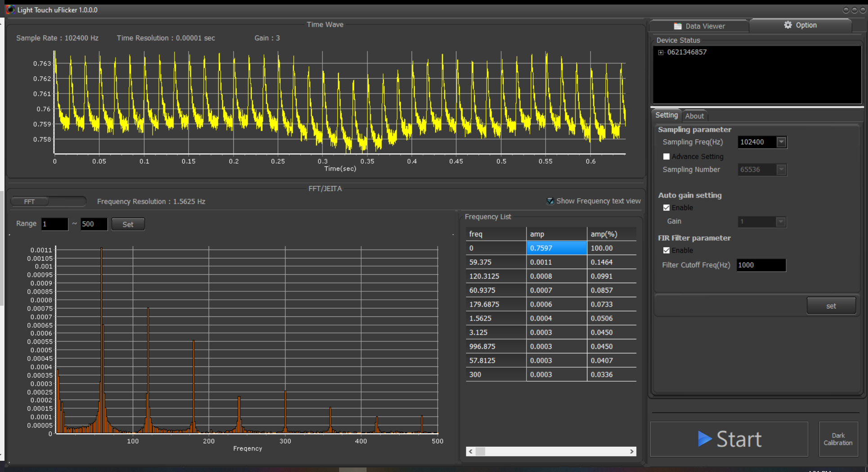
Task: Expand device 0621346857 tree node
Action: [x=661, y=53]
